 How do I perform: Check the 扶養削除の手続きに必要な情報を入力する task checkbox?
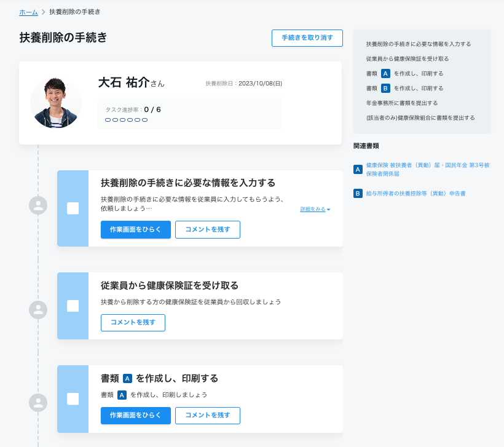pyautogui.click(x=73, y=208)
